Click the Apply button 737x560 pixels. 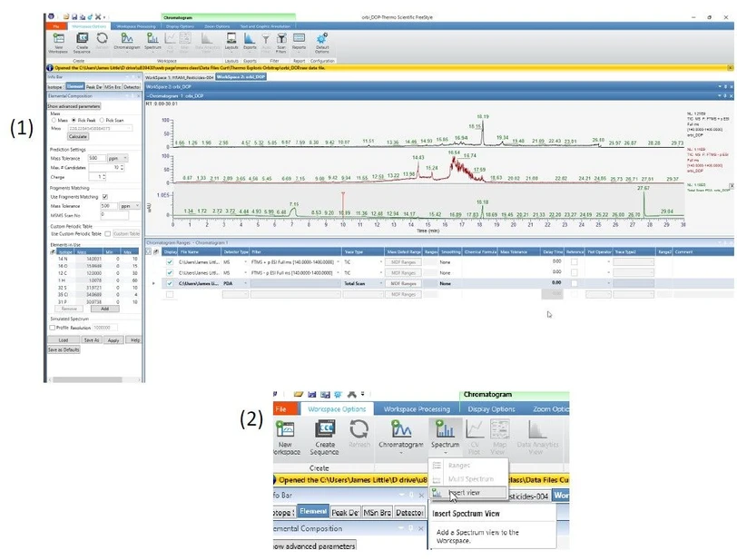coord(113,340)
